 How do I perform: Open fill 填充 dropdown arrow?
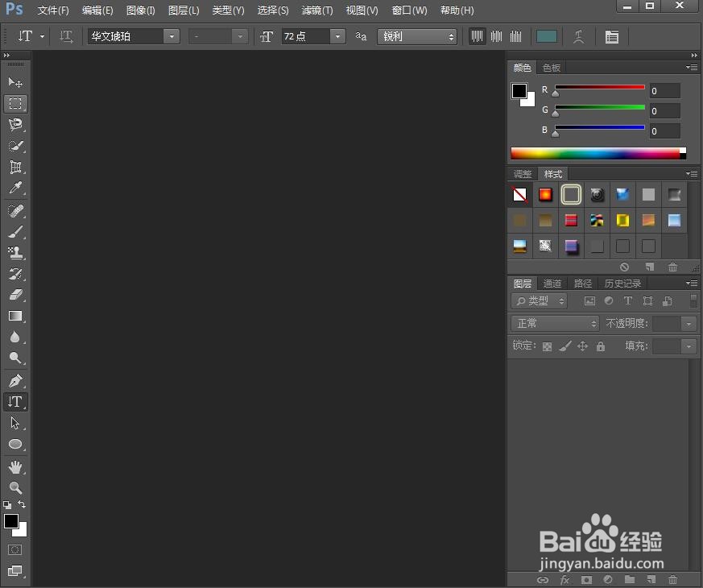[x=689, y=346]
